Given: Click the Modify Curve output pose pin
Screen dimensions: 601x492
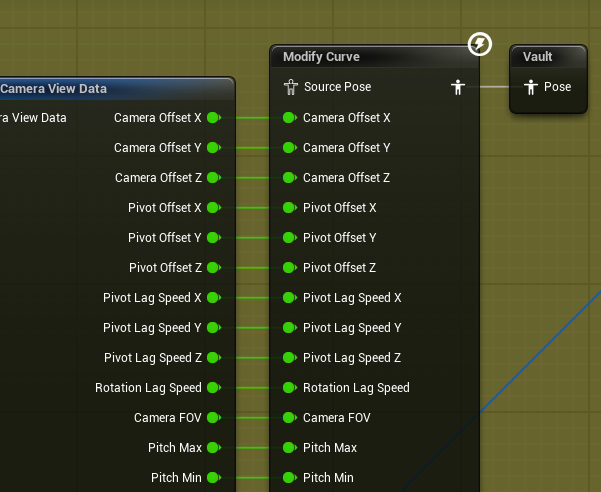Looking at the screenshot, I should (x=458, y=87).
